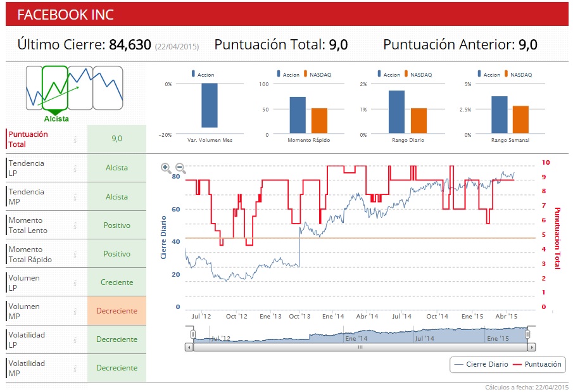Viewport: 573px width, 392px height.
Task: Click blue Accion bar in Var. Volumen Mes
Action: (210, 105)
